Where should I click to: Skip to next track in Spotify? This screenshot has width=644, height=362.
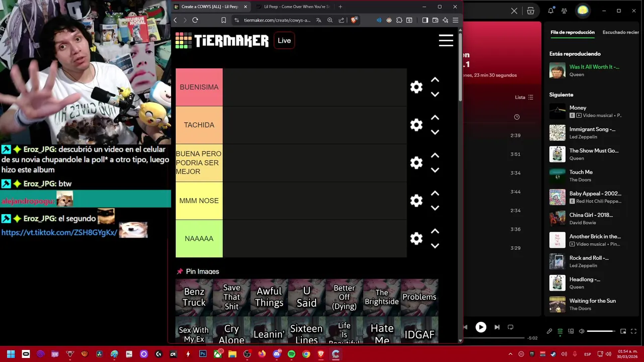[497, 327]
